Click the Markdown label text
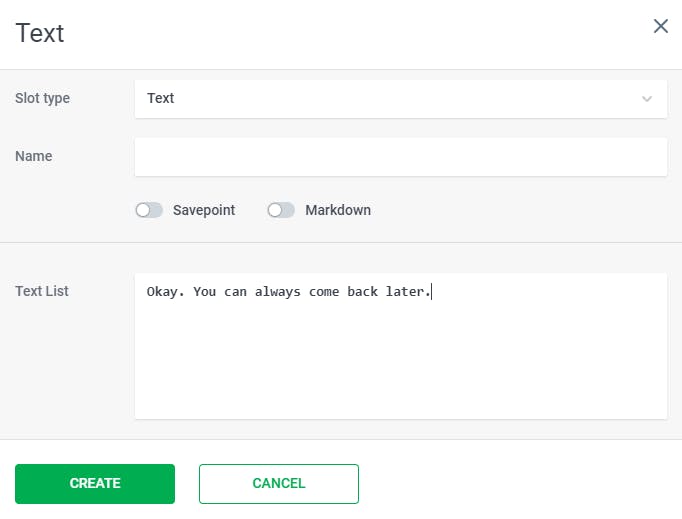 click(x=338, y=210)
